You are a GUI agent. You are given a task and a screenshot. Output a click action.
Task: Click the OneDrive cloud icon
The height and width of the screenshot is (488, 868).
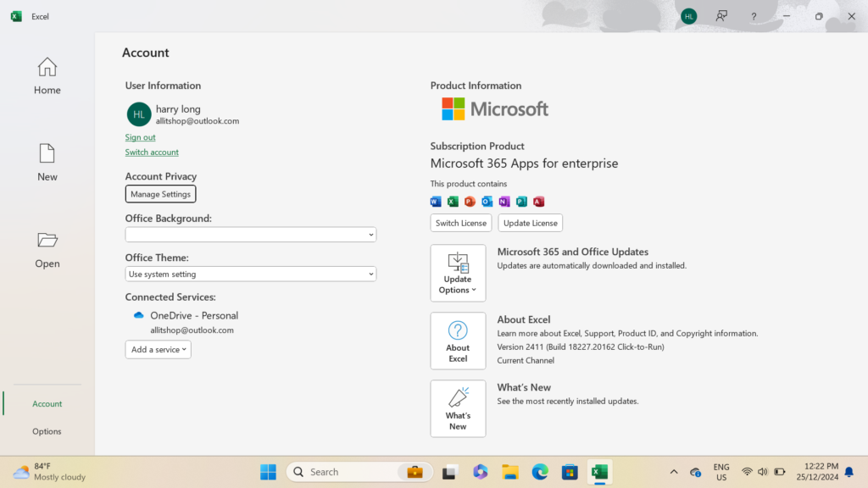[x=139, y=315]
